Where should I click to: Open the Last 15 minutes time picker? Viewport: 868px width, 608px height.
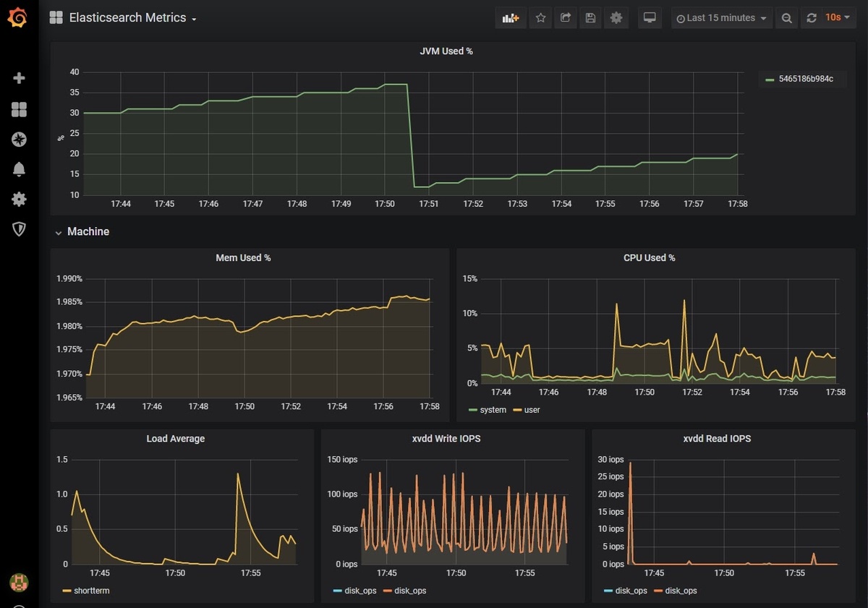pos(721,18)
